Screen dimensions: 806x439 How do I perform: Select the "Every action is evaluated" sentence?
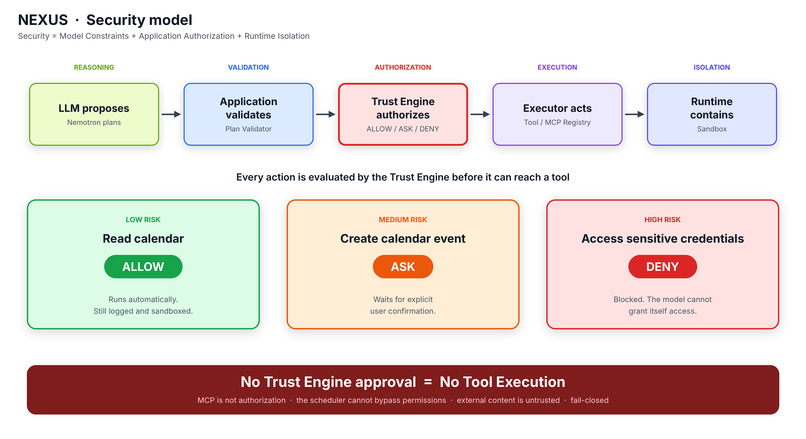402,177
